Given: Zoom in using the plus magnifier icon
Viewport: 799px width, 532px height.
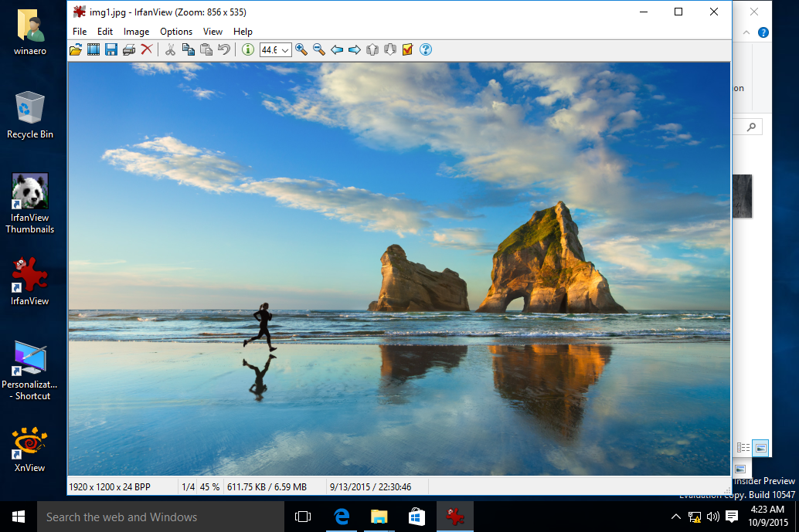Looking at the screenshot, I should click(x=301, y=49).
